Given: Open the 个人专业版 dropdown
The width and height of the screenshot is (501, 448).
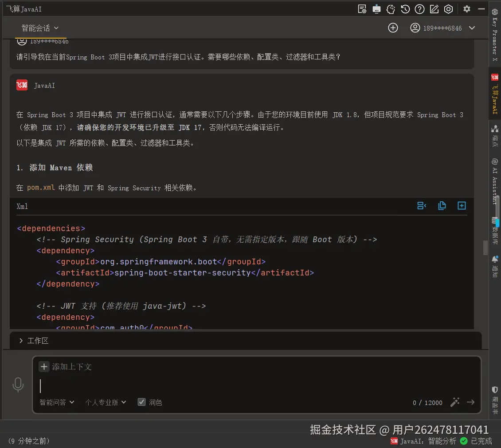Looking at the screenshot, I should [106, 402].
